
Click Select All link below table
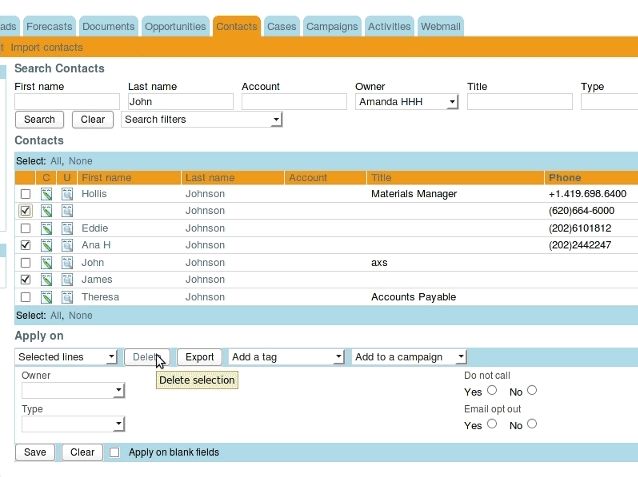click(x=56, y=315)
